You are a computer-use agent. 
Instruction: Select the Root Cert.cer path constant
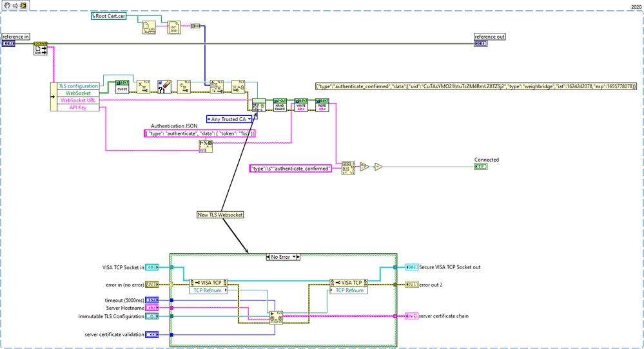pos(108,16)
